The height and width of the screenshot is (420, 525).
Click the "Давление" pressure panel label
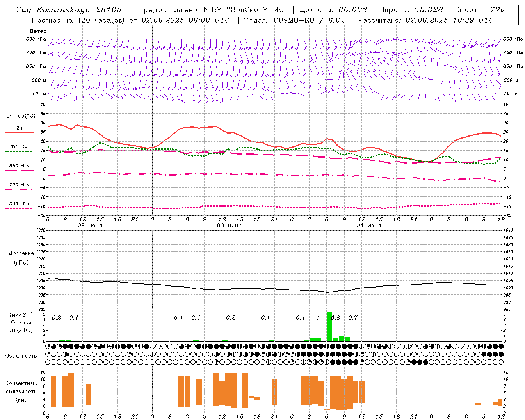pos(21,253)
